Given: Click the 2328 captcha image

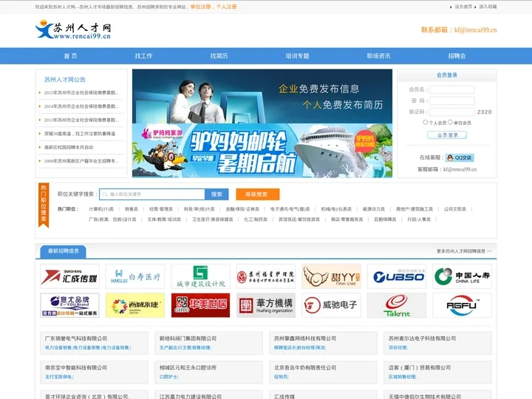Looking at the screenshot, I should pos(484,112).
